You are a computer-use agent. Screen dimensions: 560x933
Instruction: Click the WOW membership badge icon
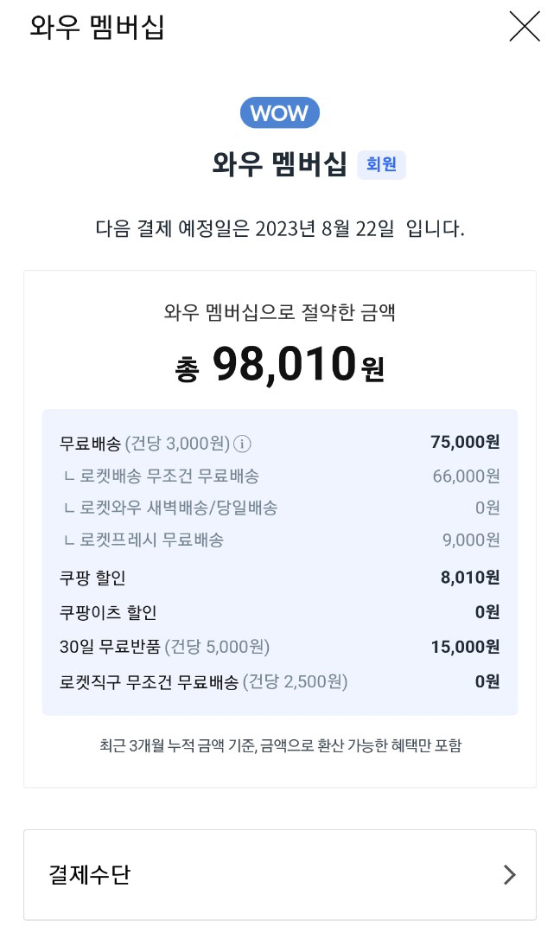(x=279, y=112)
